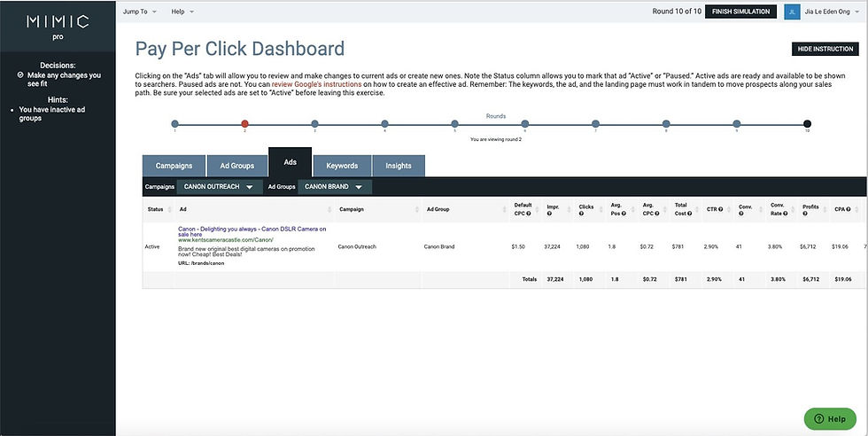The width and height of the screenshot is (868, 436).
Task: Click the $1.50 default CPC value
Action: coord(519,246)
